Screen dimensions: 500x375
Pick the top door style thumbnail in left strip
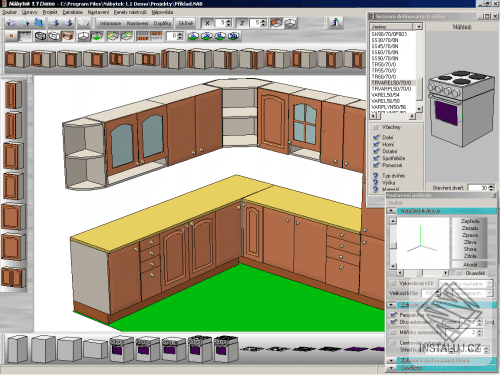(13, 95)
